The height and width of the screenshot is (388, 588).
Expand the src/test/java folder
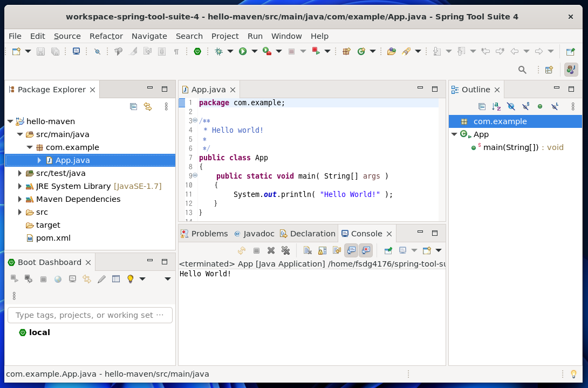point(20,173)
